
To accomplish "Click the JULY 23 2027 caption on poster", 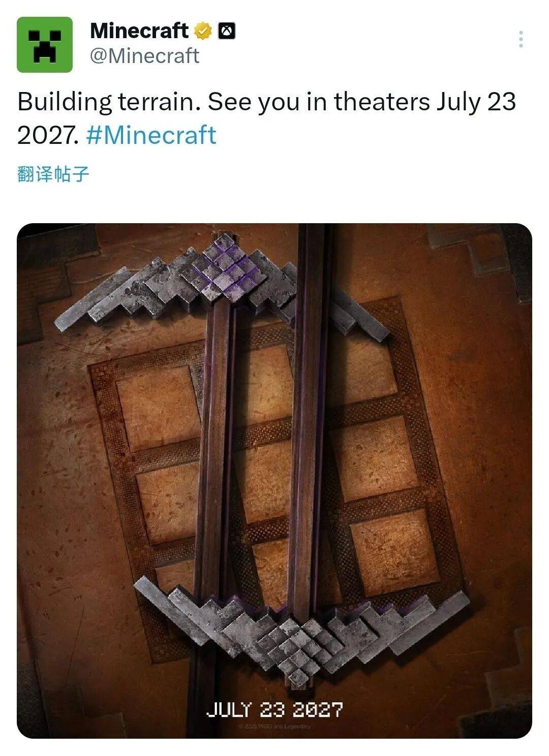I will click(274, 710).
